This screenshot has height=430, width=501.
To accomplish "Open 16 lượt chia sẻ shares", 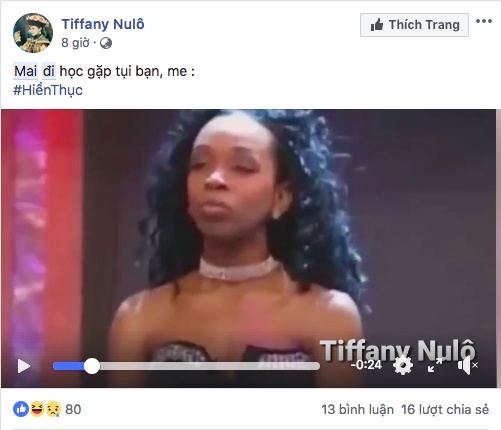I will click(x=445, y=410).
